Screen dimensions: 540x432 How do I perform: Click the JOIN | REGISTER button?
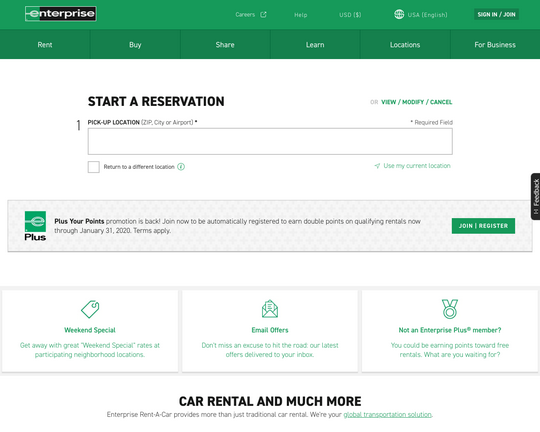[x=483, y=226]
